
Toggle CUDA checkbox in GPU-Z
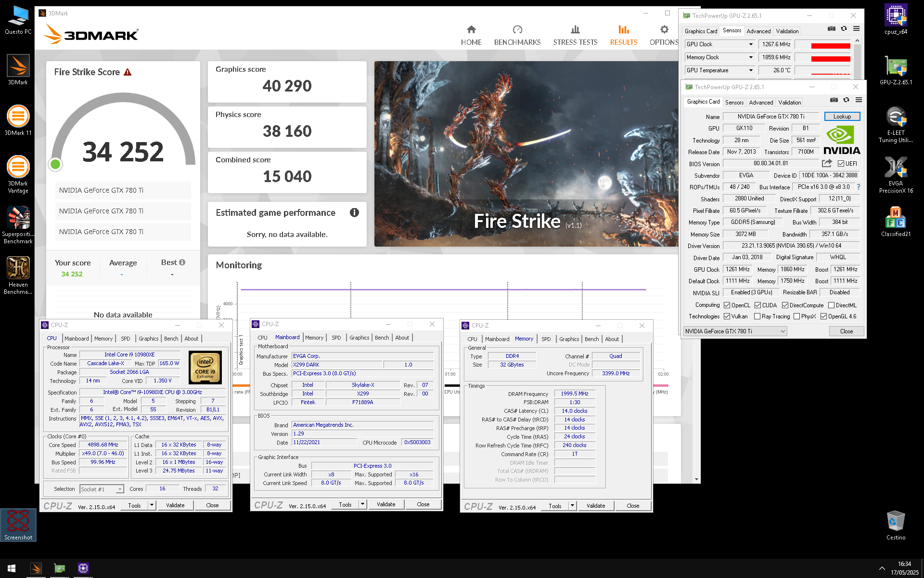click(x=757, y=305)
